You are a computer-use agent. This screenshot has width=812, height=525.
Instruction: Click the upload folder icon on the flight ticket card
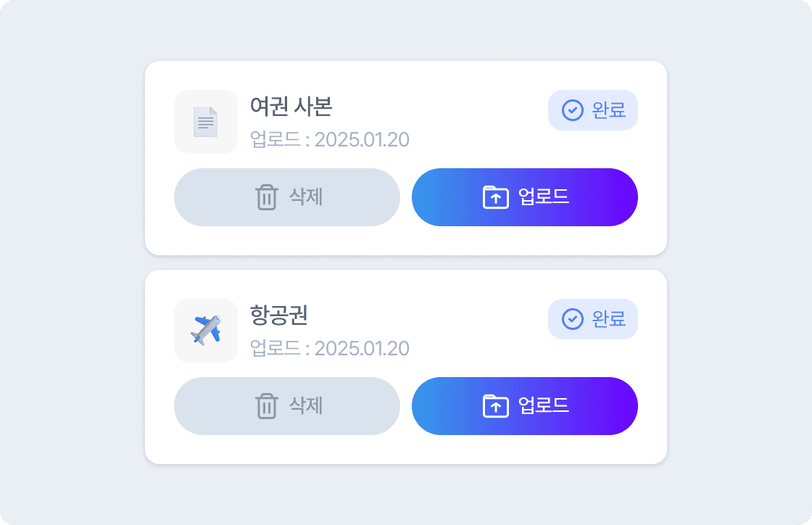(x=496, y=406)
